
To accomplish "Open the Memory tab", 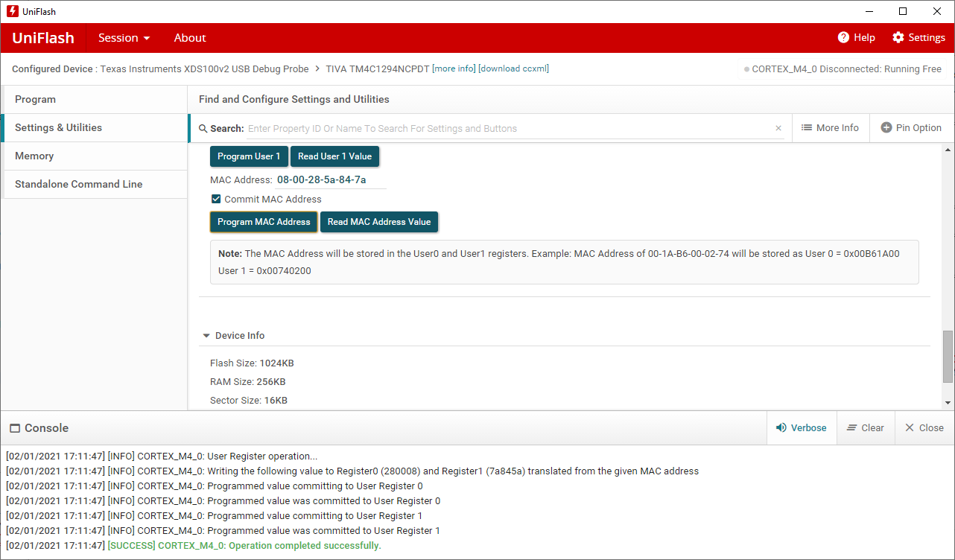I will tap(95, 156).
